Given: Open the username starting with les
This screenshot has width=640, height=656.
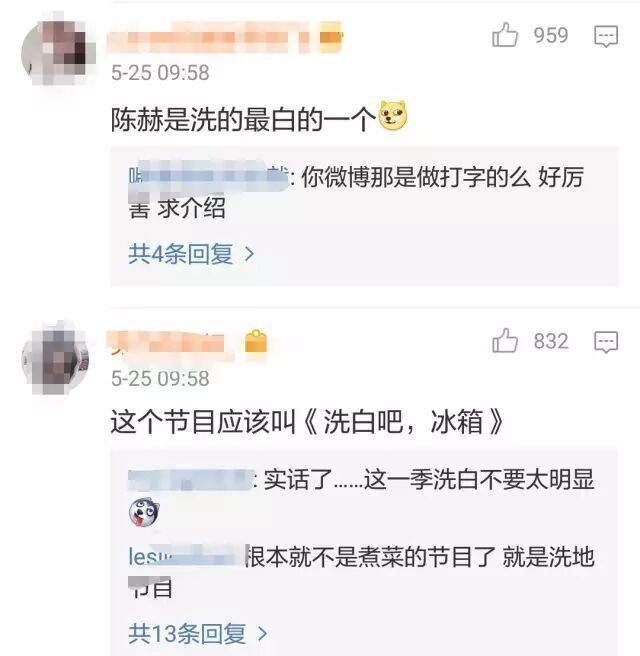Looking at the screenshot, I should coord(188,556).
